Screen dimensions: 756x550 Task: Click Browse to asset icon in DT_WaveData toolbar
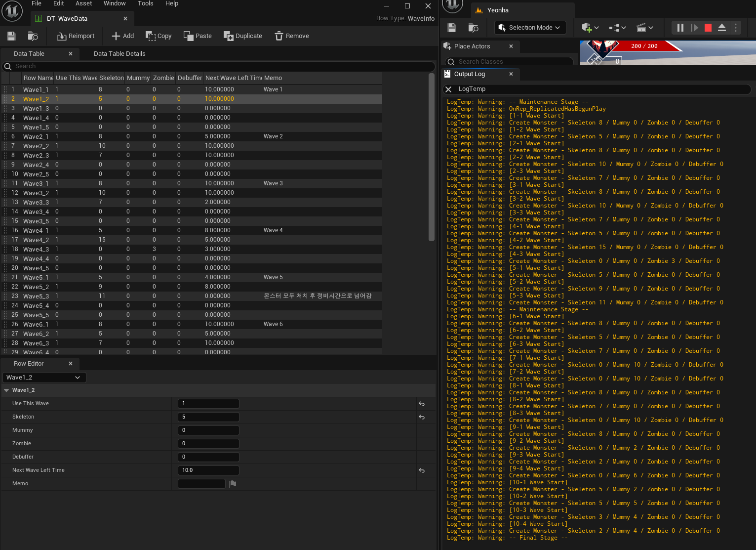coord(33,36)
